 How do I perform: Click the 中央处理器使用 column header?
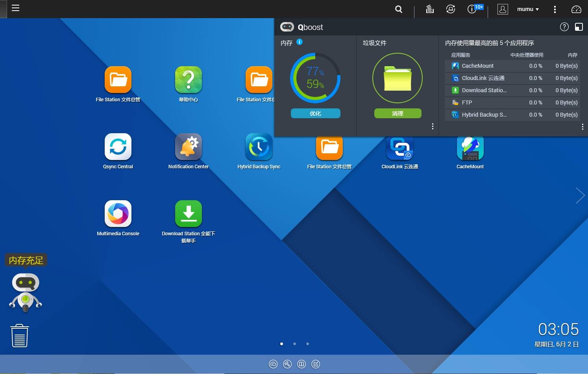pyautogui.click(x=527, y=55)
